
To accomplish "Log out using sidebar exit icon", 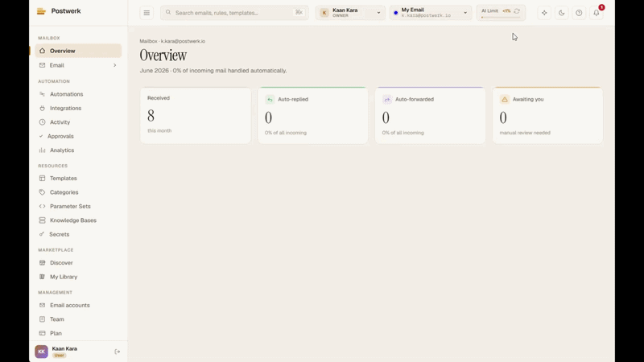I will pyautogui.click(x=117, y=352).
